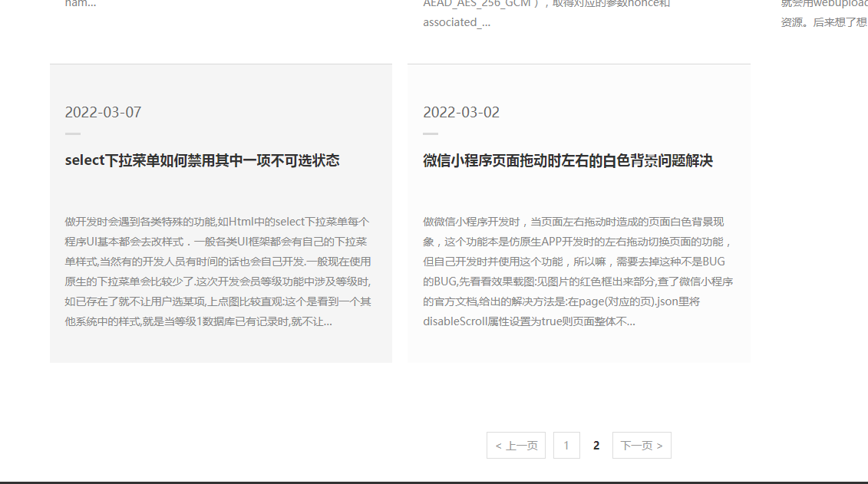
Task: Open page 1 in the pagination
Action: [566, 446]
